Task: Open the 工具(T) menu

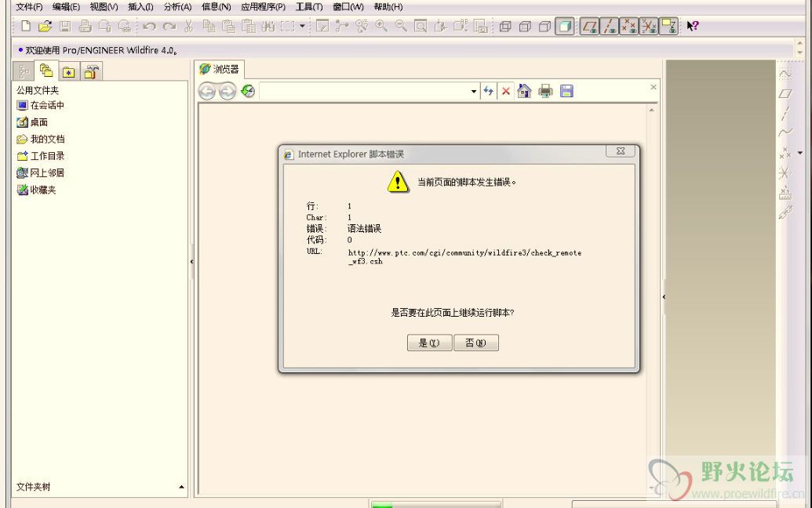Action: pos(308,7)
